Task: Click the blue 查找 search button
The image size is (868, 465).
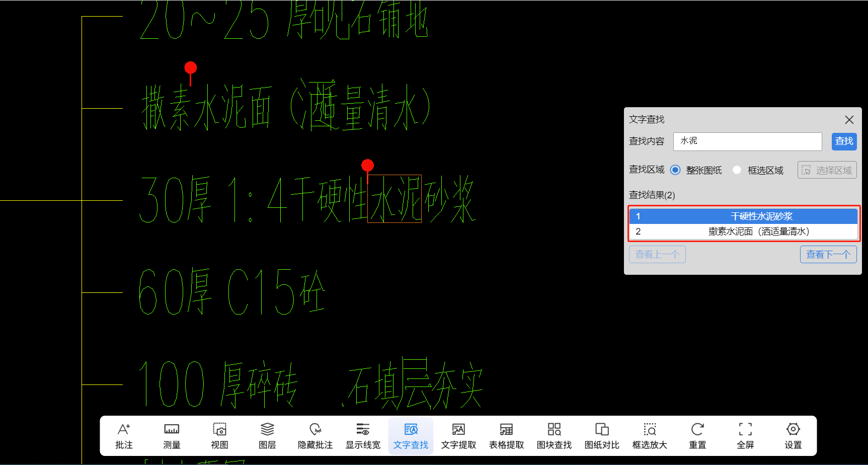Action: [844, 141]
